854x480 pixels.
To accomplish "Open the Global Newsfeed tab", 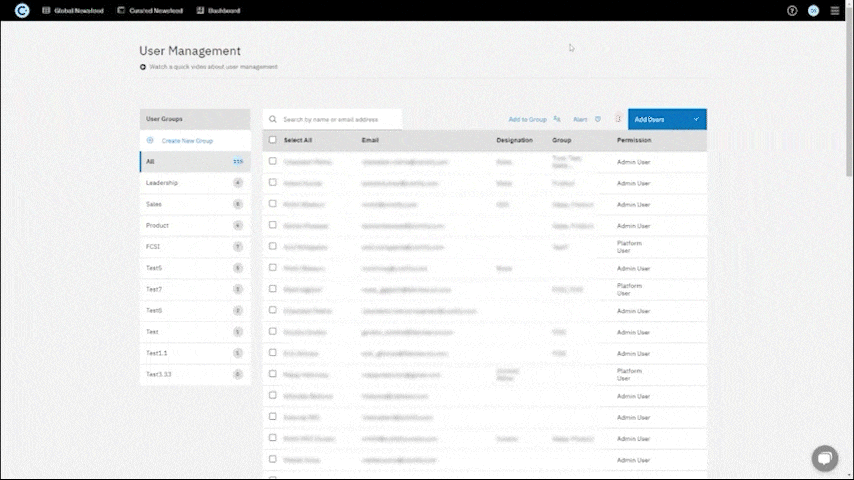I will tap(72, 10).
